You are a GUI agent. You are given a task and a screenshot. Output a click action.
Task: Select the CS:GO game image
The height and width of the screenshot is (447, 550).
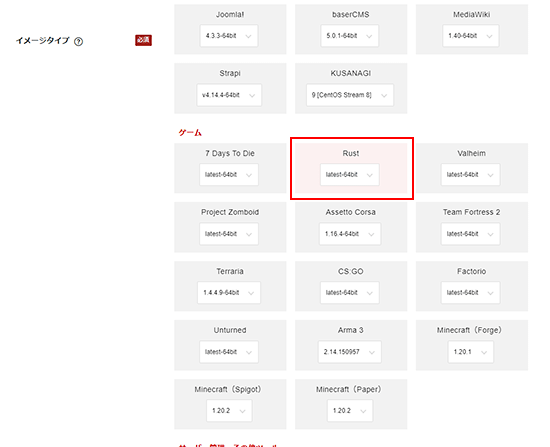(351, 286)
